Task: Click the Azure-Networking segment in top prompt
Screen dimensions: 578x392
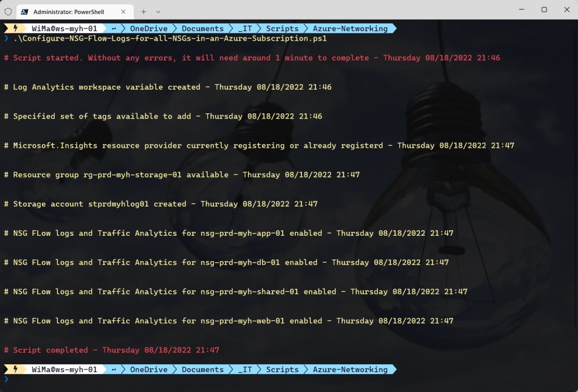Action: click(x=351, y=28)
